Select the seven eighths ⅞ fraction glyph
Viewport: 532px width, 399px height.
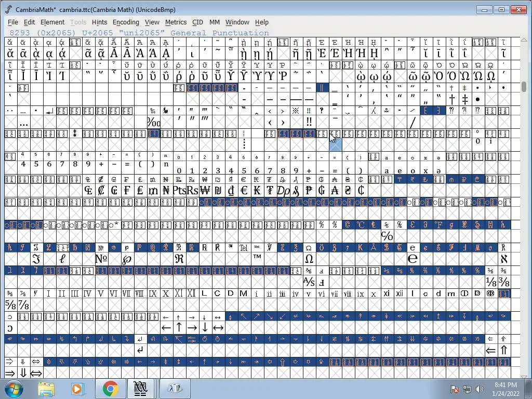[x=23, y=304]
